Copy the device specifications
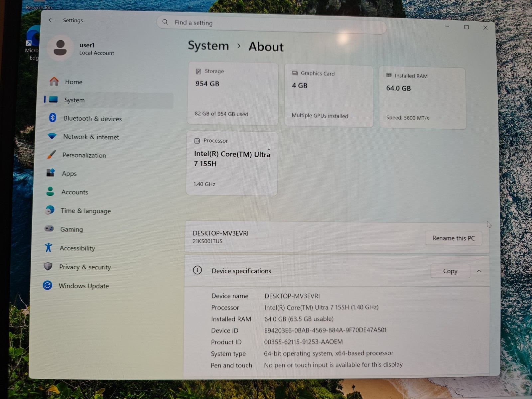Viewport: 532px width, 399px height. tap(450, 271)
